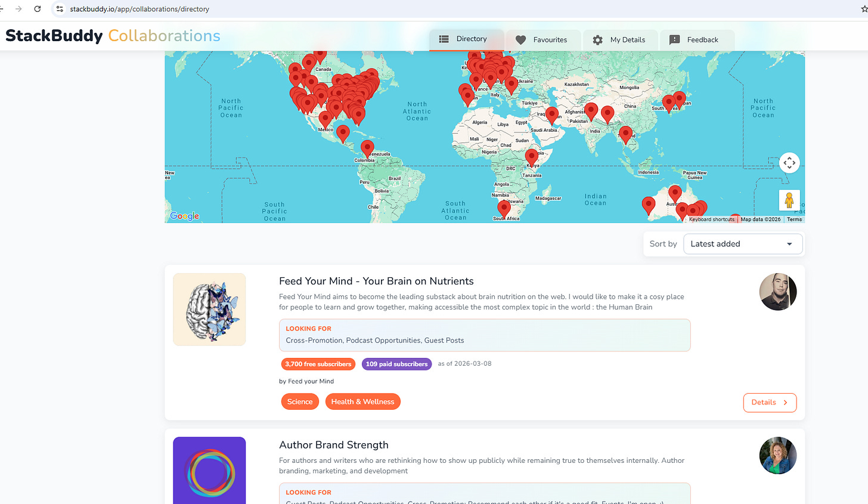Select the Health & Wellness tag
868x504 pixels.
pyautogui.click(x=362, y=402)
